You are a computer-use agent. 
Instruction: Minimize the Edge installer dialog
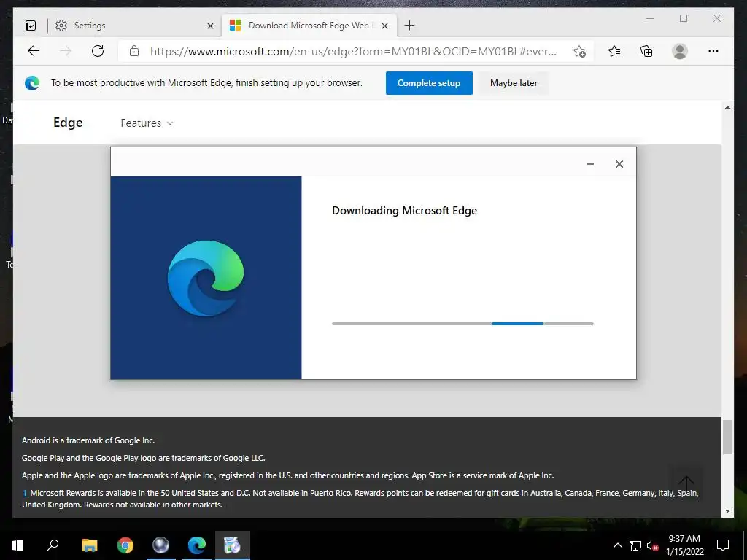click(589, 164)
